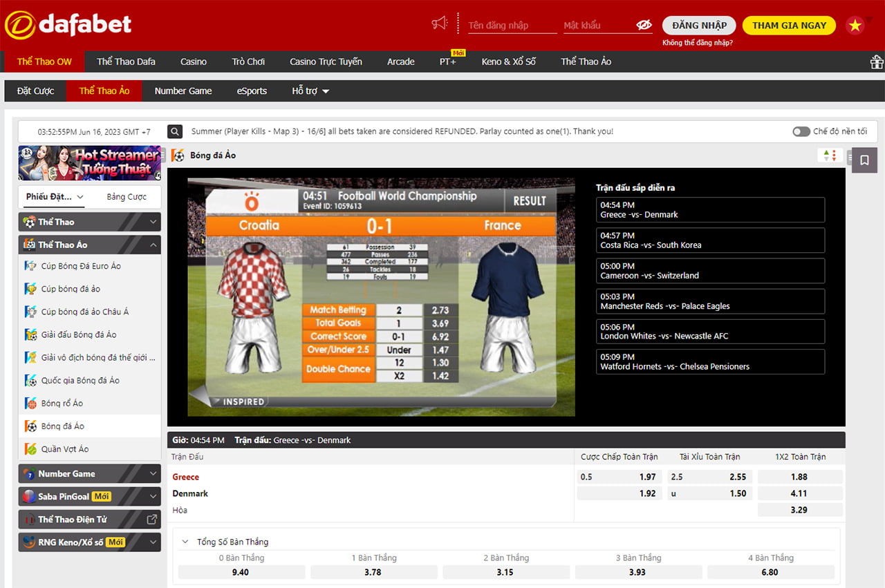This screenshot has height=588, width=885.
Task: Enable Chế độ nền tối dark mode
Action: (x=801, y=131)
